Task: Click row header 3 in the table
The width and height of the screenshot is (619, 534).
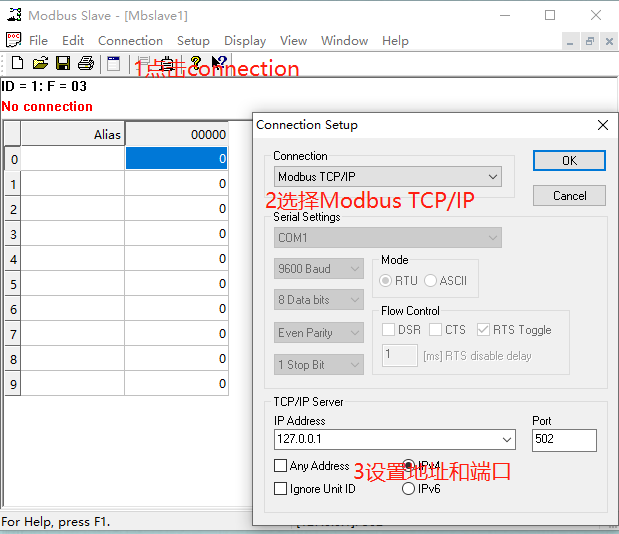Action: coord(13,234)
